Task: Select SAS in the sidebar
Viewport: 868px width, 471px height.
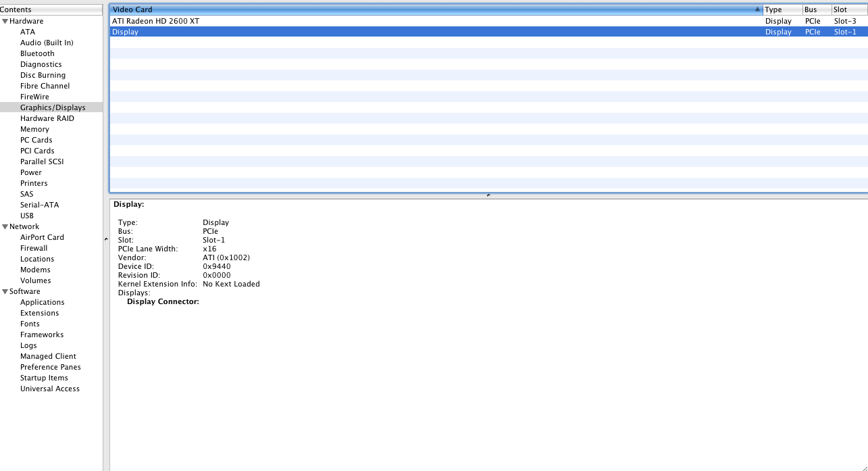Action: 26,194
